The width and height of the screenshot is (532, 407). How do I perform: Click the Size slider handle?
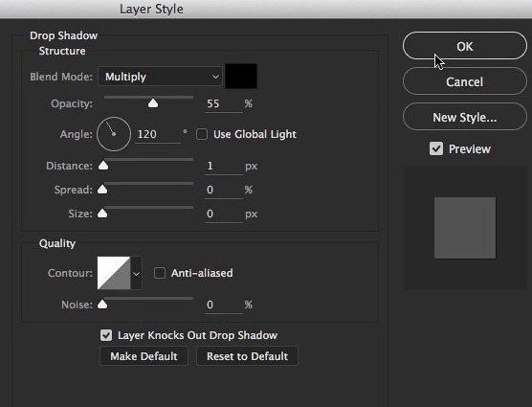(x=102, y=214)
